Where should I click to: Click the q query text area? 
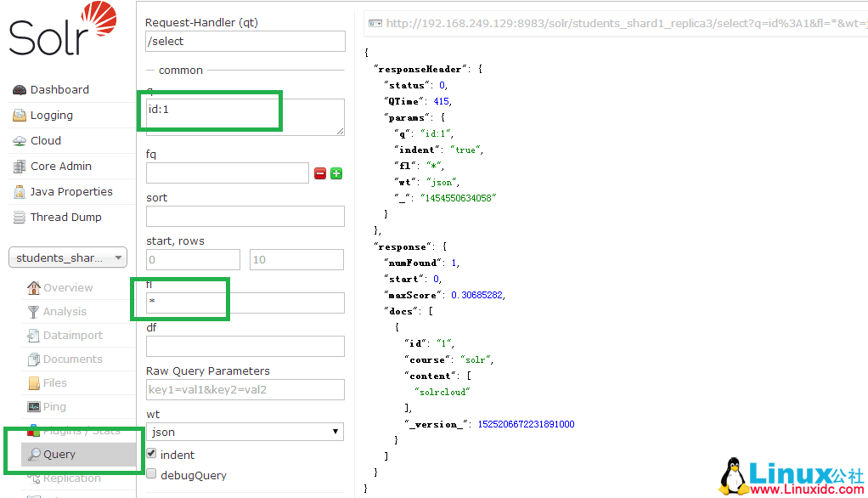[x=245, y=116]
